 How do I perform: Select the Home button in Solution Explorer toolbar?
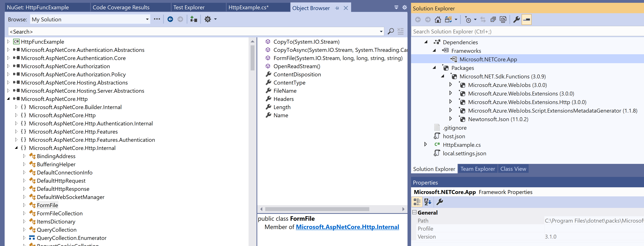[x=438, y=19]
